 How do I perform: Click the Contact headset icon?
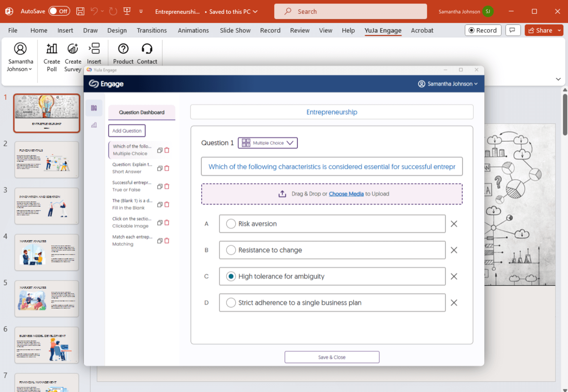click(147, 52)
